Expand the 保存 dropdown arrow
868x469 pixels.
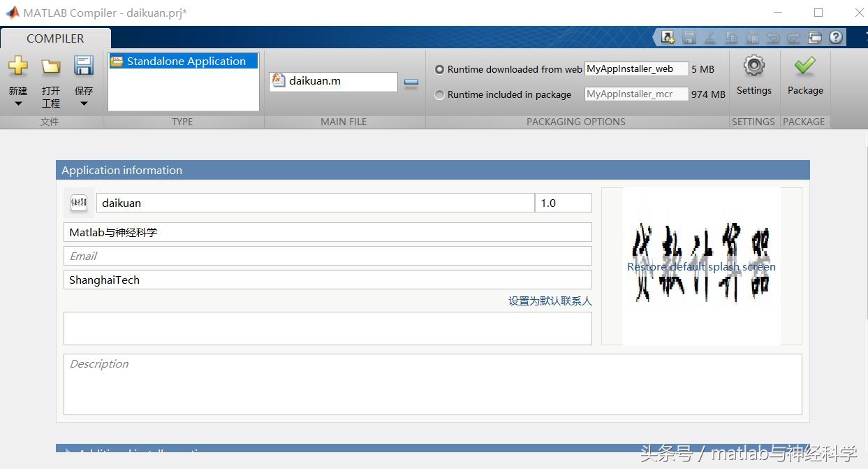pyautogui.click(x=83, y=102)
